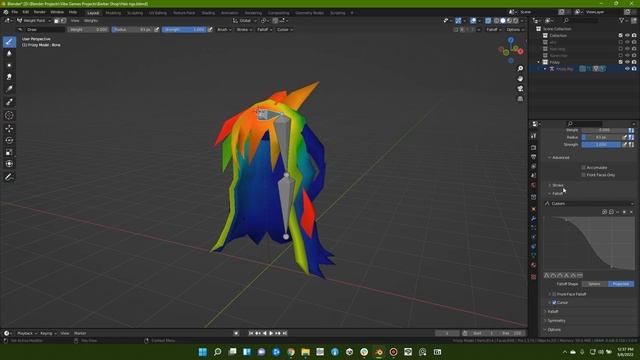
Task: Open the Modifier wrench properties tab
Action: click(x=533, y=218)
